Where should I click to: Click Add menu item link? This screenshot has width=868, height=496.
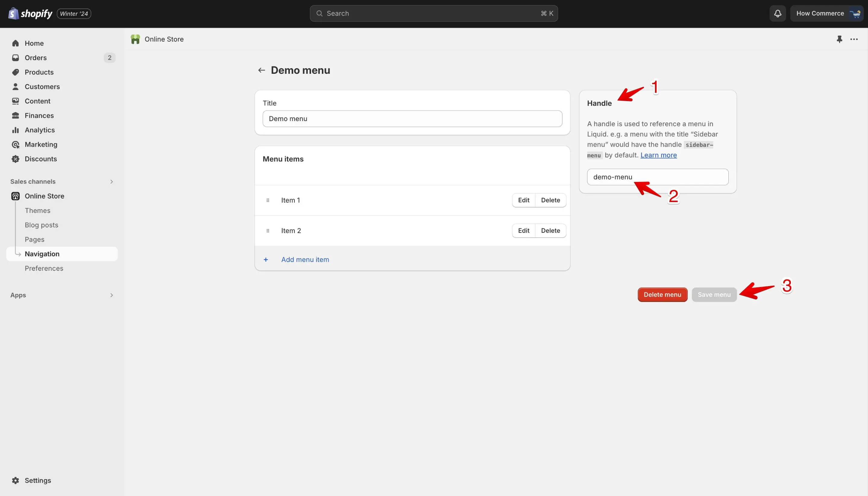(305, 260)
